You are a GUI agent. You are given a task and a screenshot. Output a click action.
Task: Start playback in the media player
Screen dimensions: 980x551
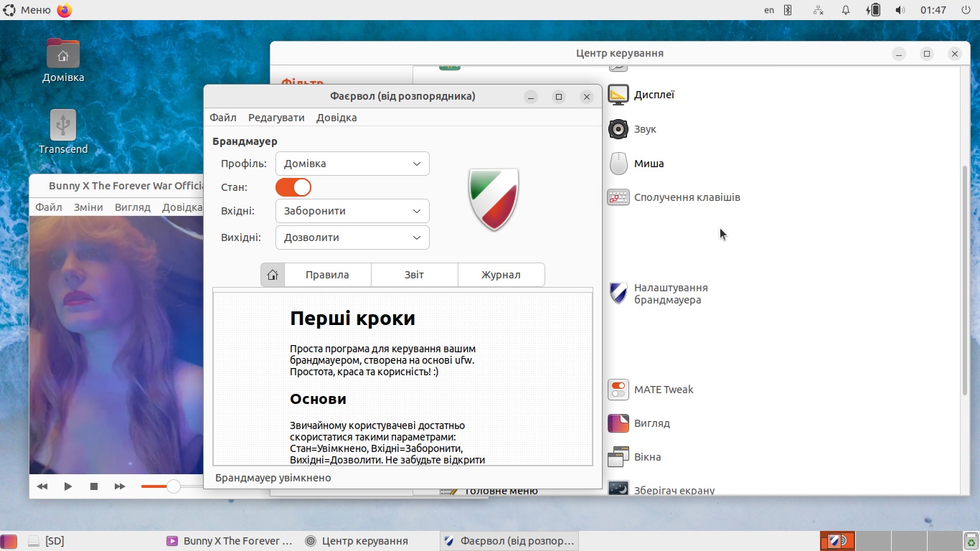68,486
